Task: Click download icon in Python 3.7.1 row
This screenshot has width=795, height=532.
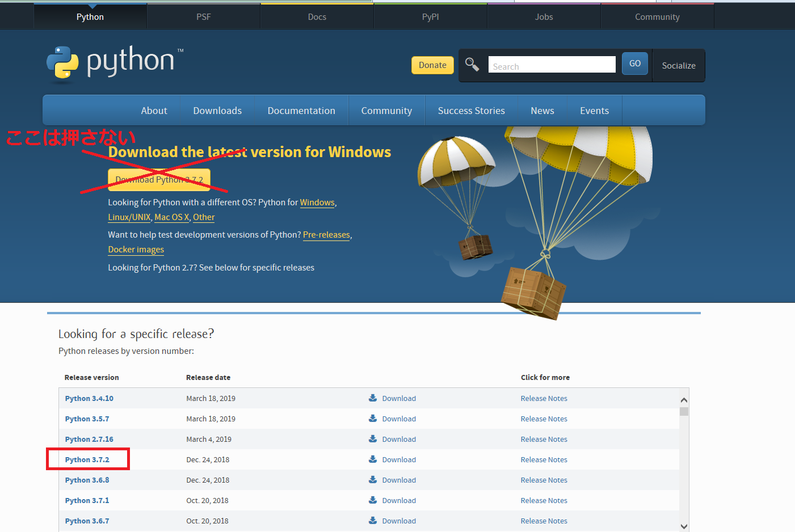Action: tap(373, 500)
